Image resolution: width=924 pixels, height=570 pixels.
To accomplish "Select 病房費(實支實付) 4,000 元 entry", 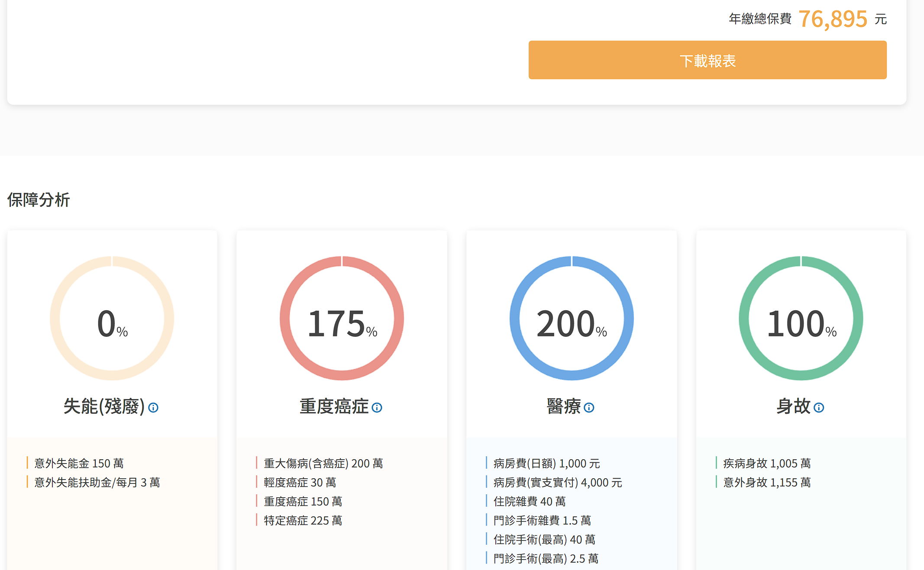I will pyautogui.click(x=558, y=483).
